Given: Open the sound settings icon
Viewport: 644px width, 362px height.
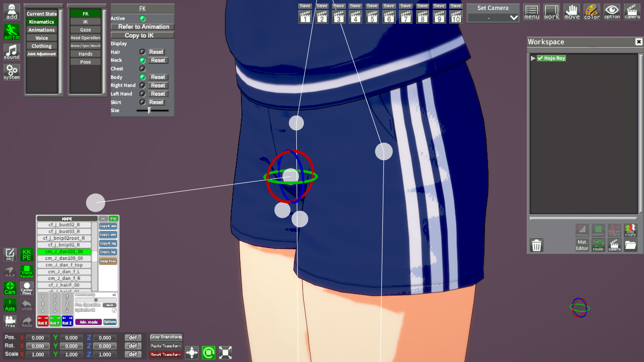Looking at the screenshot, I should pos(12,52).
